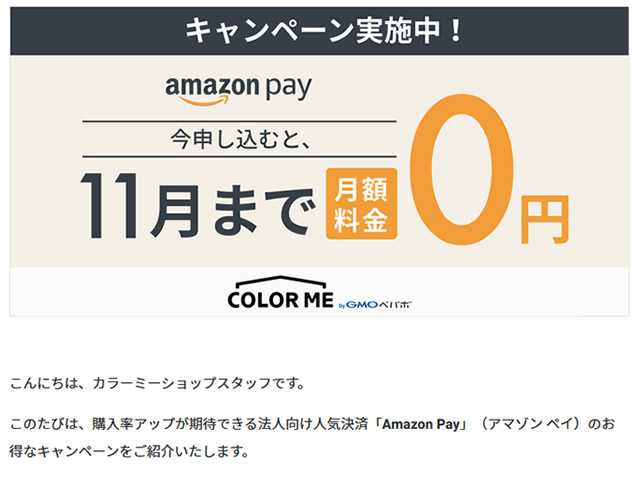Click the 得なキャンペーンをご紹介いたします line
Screen dimensions: 640x480
[129, 451]
